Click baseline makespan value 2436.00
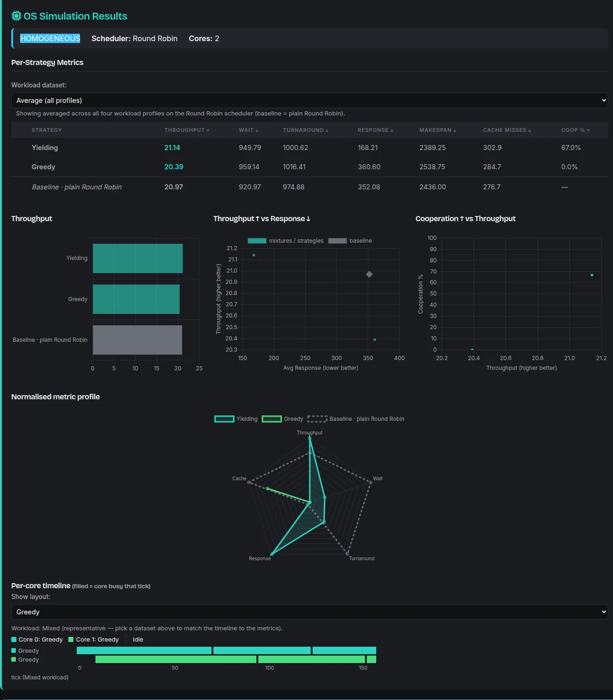 point(433,187)
